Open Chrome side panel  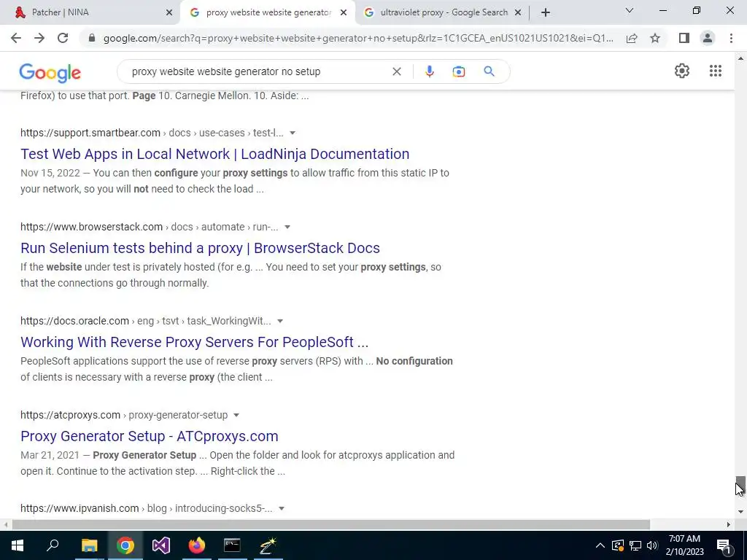tap(684, 38)
